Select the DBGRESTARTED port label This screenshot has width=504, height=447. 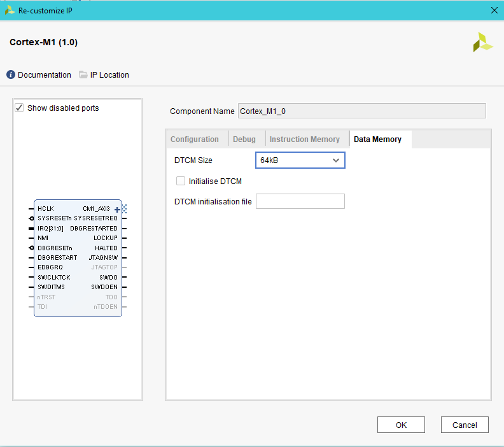tap(94, 229)
